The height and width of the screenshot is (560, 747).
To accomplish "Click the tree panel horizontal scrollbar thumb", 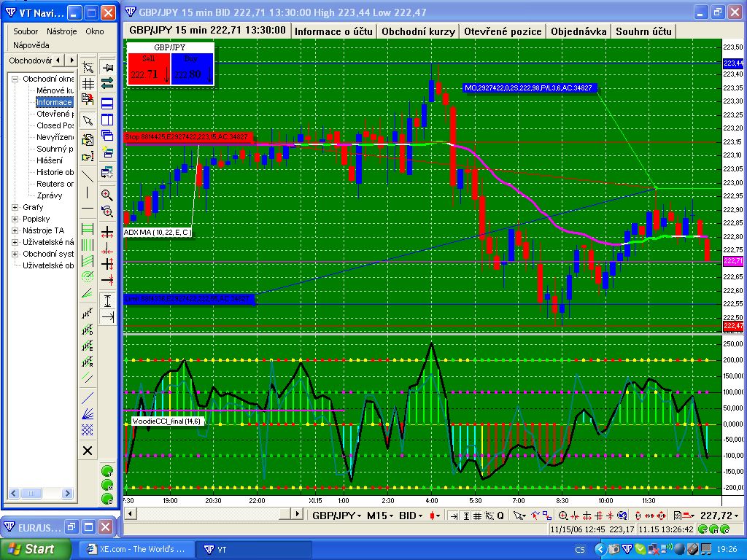I will coord(31,494).
